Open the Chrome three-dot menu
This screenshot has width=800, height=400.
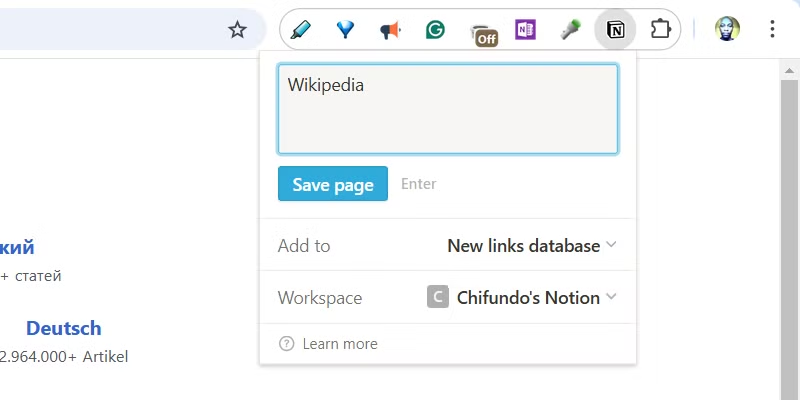pyautogui.click(x=772, y=29)
